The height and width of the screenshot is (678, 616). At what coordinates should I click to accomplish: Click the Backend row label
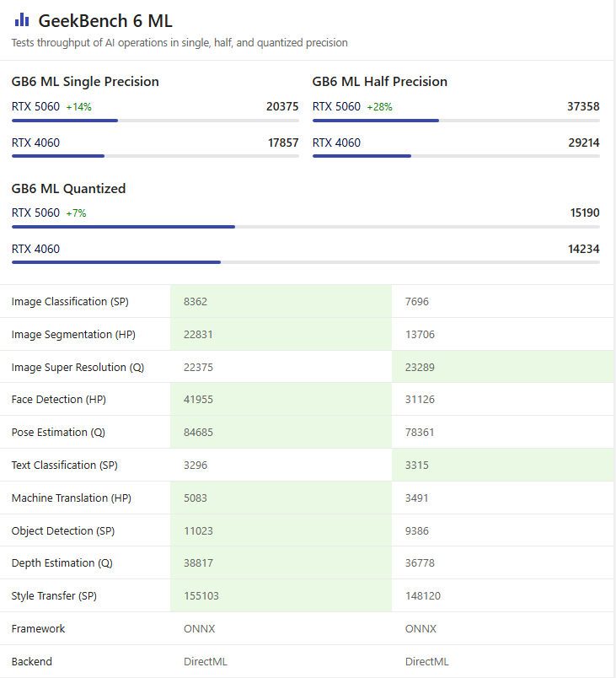pyautogui.click(x=31, y=662)
